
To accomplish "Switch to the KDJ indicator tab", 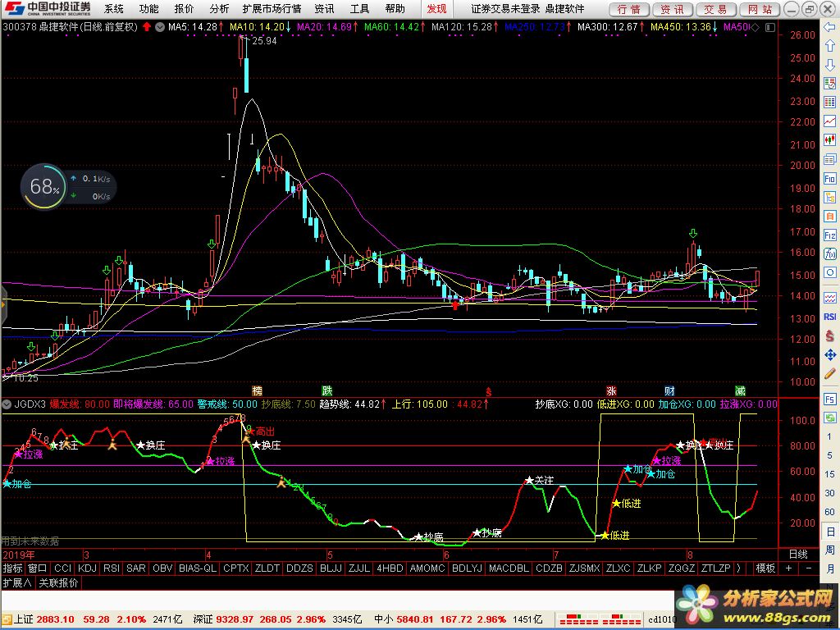I will [87, 568].
